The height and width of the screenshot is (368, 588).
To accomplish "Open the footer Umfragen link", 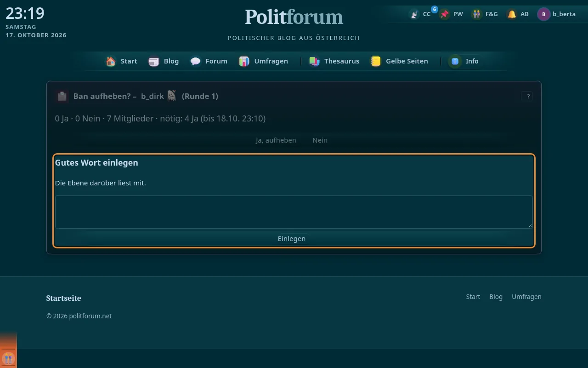I will [526, 297].
